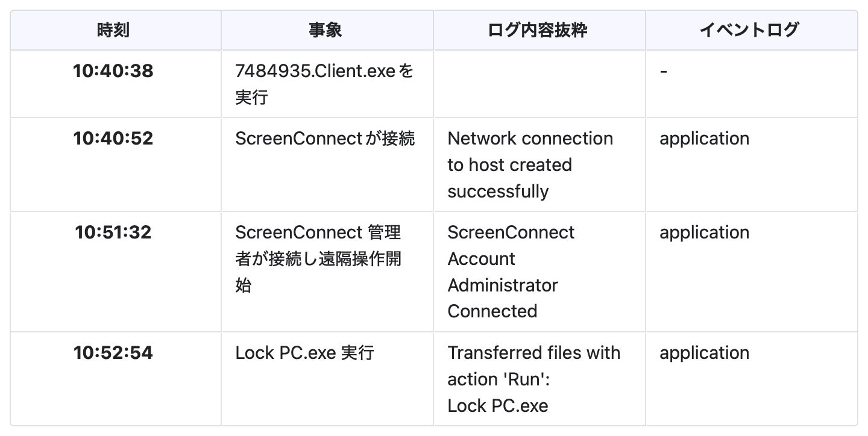Select the ScreenConnectが接続 event cell
Viewport: 868px width, 436px height.
point(325,139)
